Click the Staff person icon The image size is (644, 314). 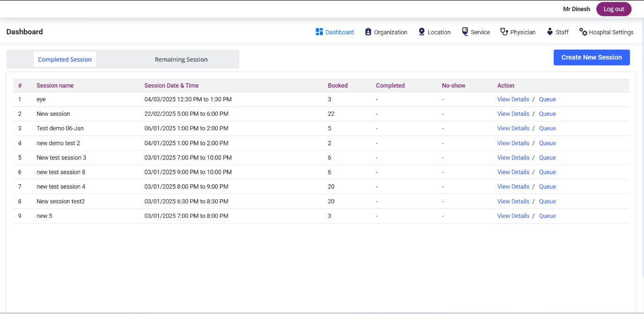(x=550, y=32)
